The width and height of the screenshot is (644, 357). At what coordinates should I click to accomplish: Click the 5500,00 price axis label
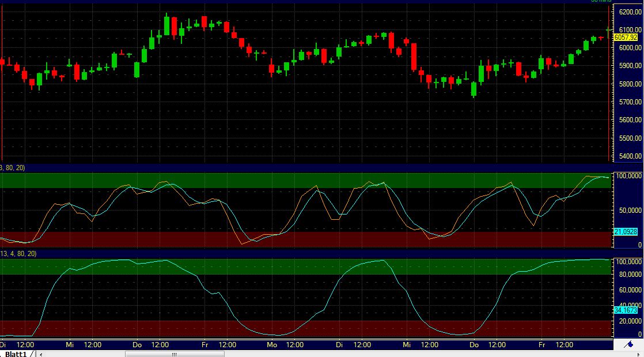tap(630, 138)
